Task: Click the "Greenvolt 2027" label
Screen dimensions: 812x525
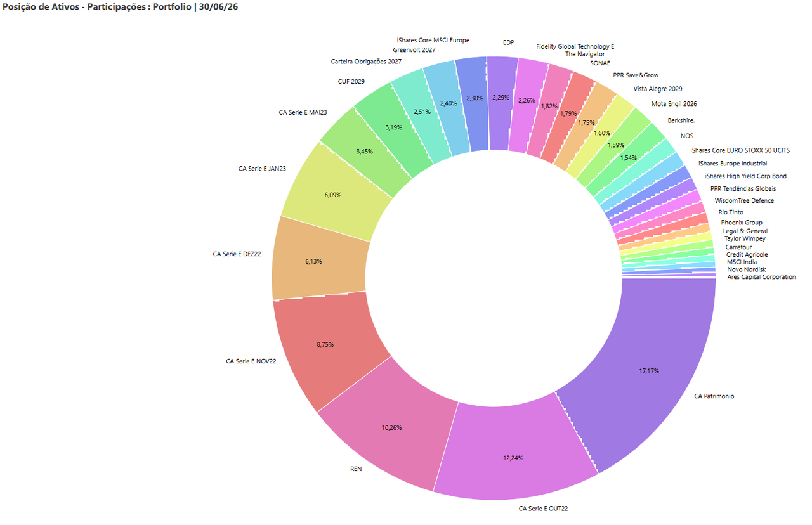Action: tap(414, 49)
